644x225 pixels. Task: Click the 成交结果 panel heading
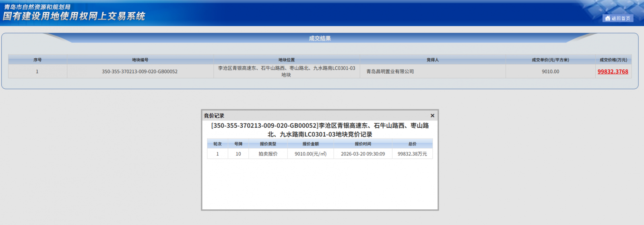tap(320, 39)
